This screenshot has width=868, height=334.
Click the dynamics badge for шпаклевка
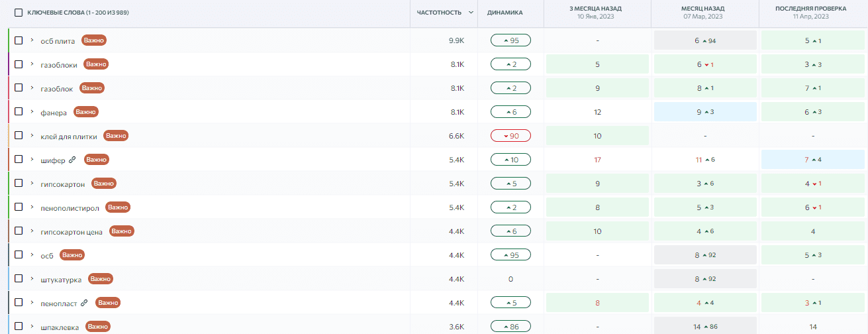510,327
